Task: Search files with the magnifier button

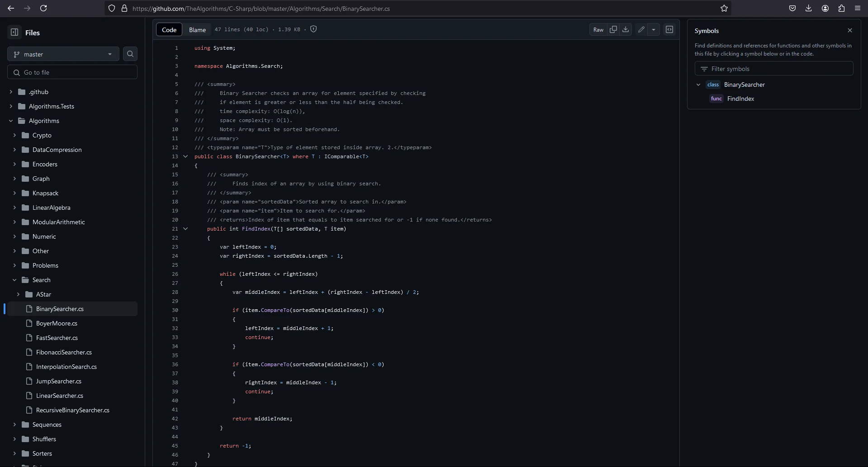Action: [130, 54]
